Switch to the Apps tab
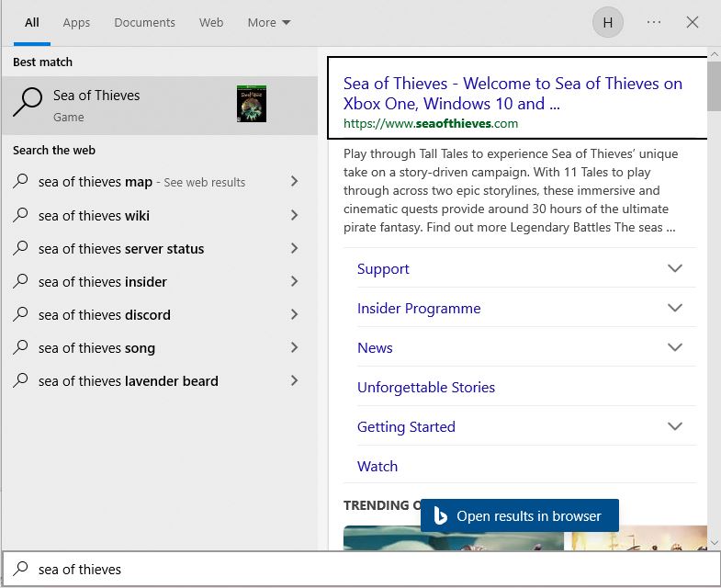This screenshot has width=721, height=588. (x=76, y=22)
